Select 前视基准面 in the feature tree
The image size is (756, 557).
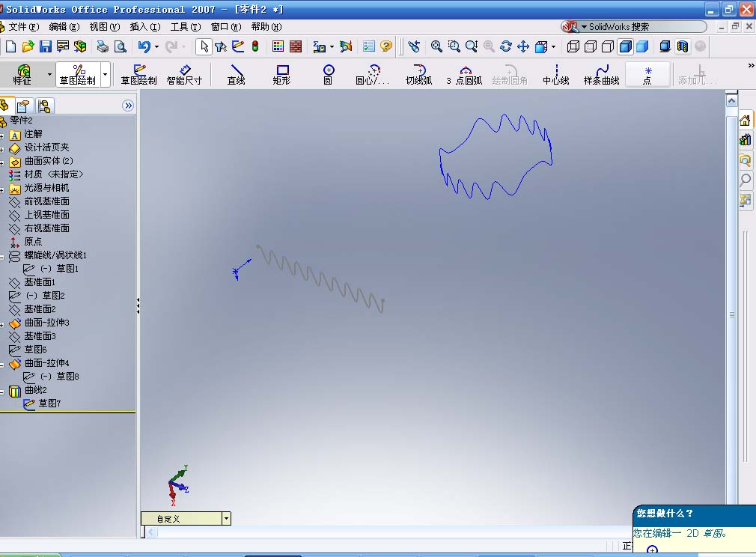pos(46,201)
